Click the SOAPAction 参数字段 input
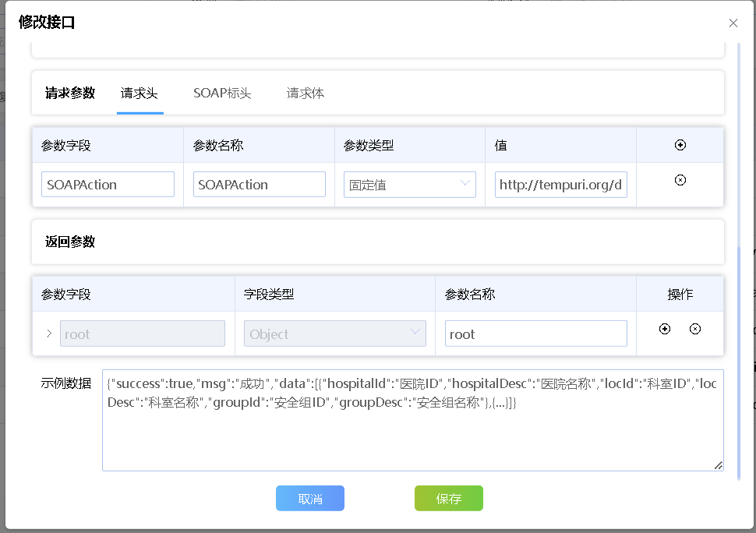The width and height of the screenshot is (756, 533). point(108,184)
